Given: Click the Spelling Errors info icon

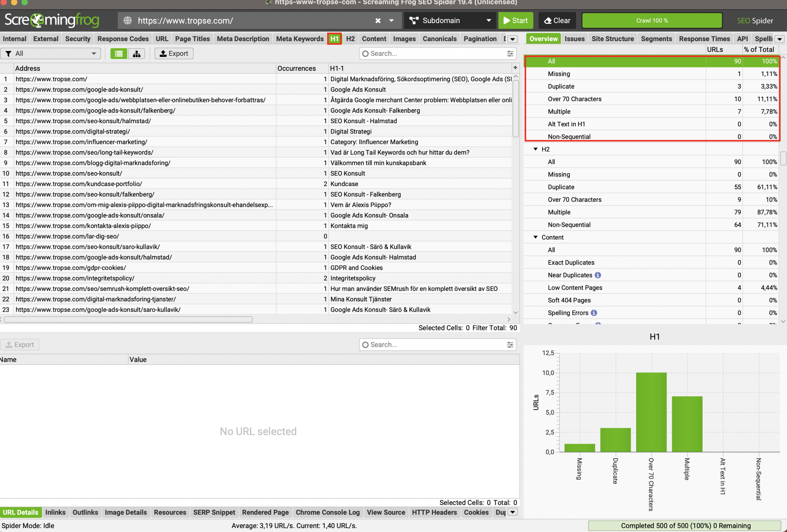Looking at the screenshot, I should coord(594,313).
